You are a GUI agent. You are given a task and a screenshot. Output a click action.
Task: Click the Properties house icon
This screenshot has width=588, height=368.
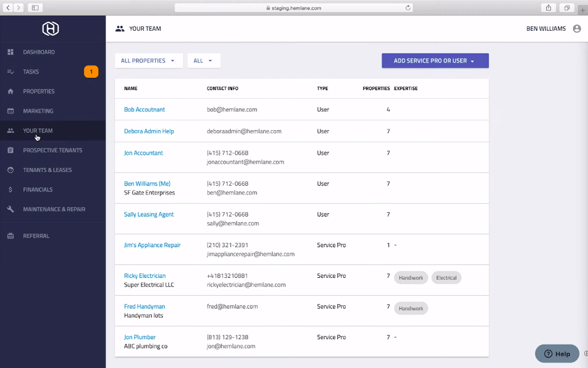[x=10, y=91]
